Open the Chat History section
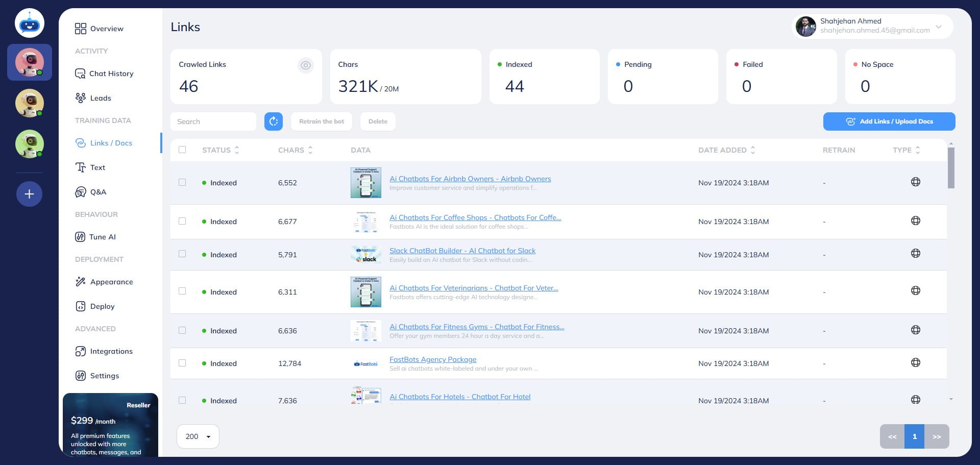 tap(110, 74)
